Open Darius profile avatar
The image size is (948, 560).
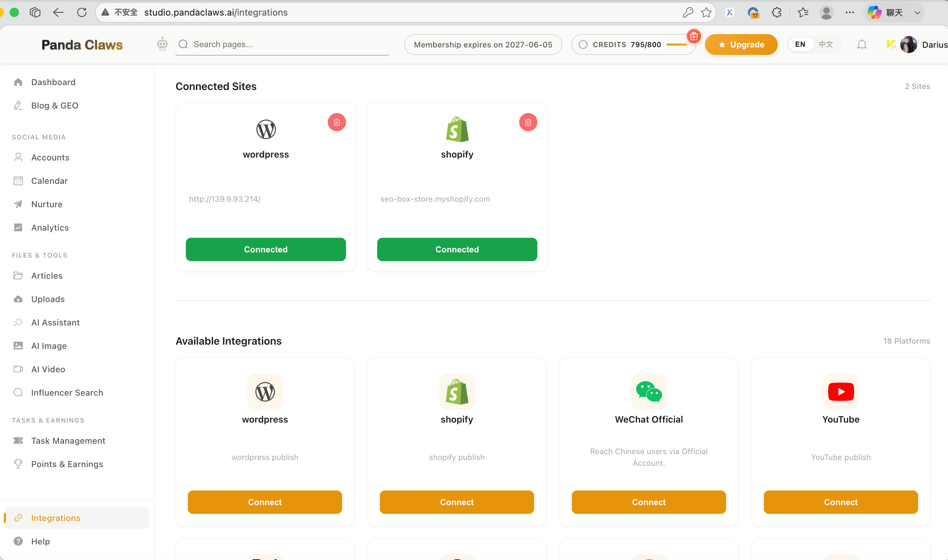tap(909, 45)
